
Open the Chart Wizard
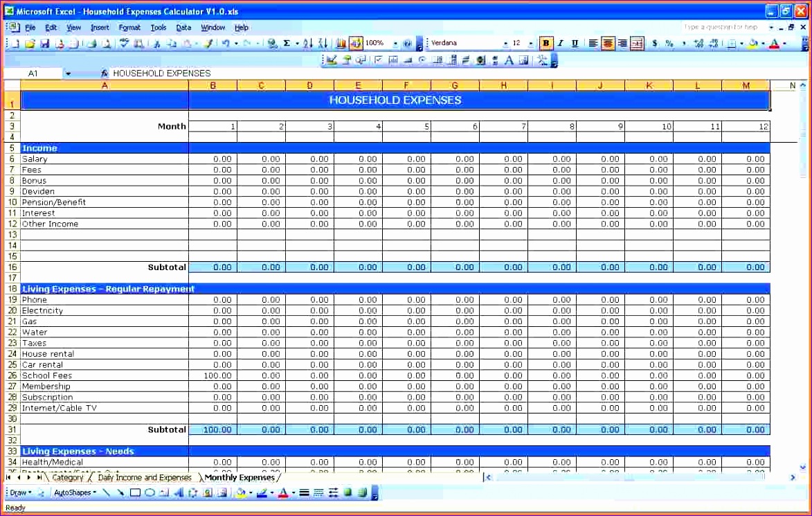341,43
